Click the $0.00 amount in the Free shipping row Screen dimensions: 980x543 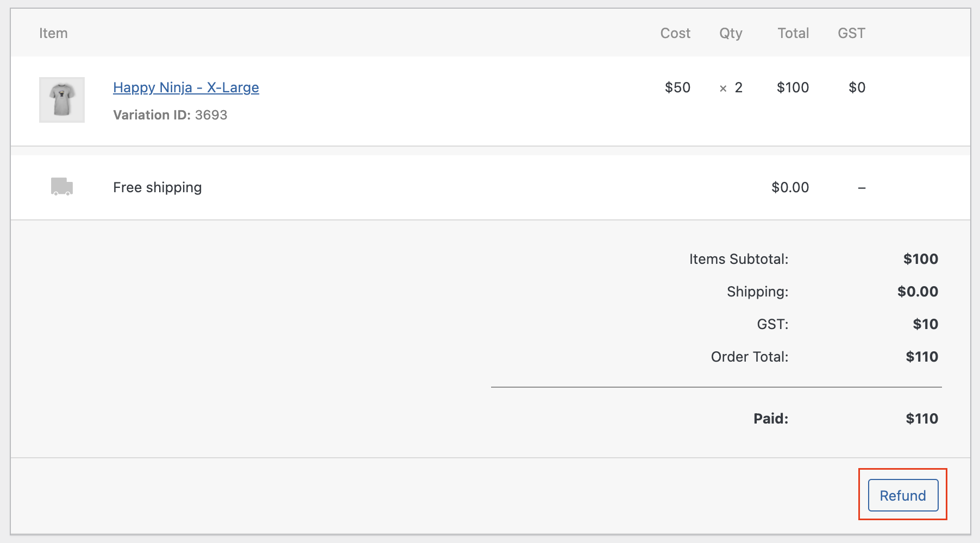[x=790, y=187]
